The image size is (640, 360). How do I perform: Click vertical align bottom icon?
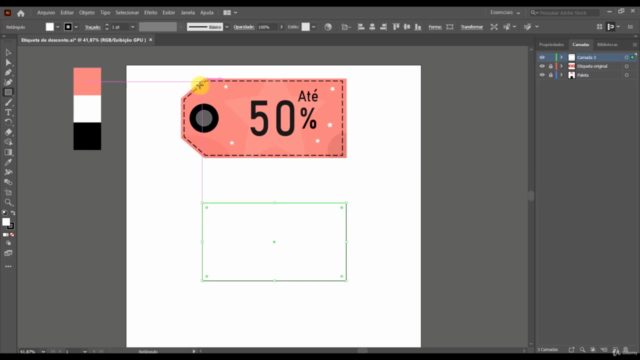[418, 27]
